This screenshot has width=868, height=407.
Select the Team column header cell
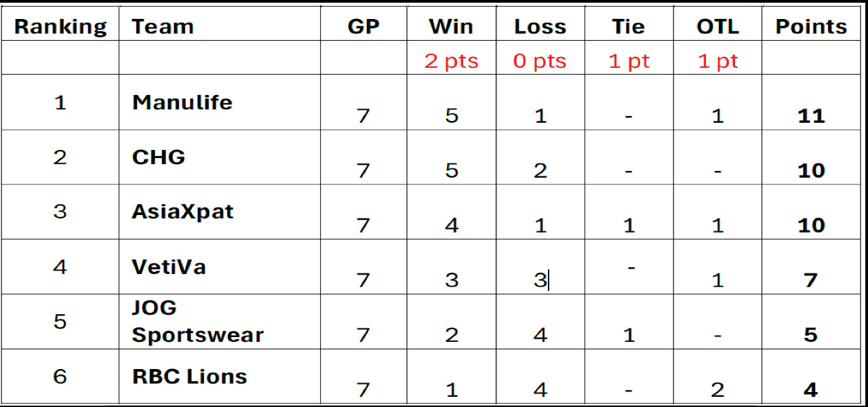click(x=163, y=27)
